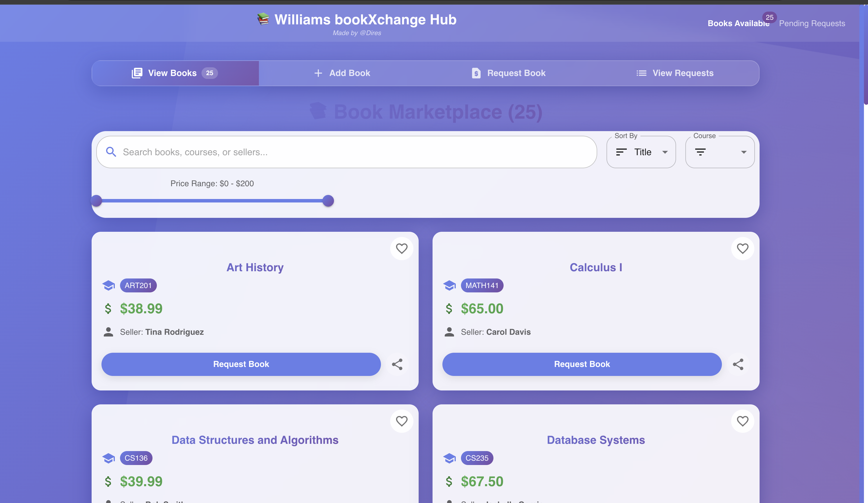The image size is (868, 503).
Task: Click the Sort By dropdown arrow
Action: (x=665, y=152)
